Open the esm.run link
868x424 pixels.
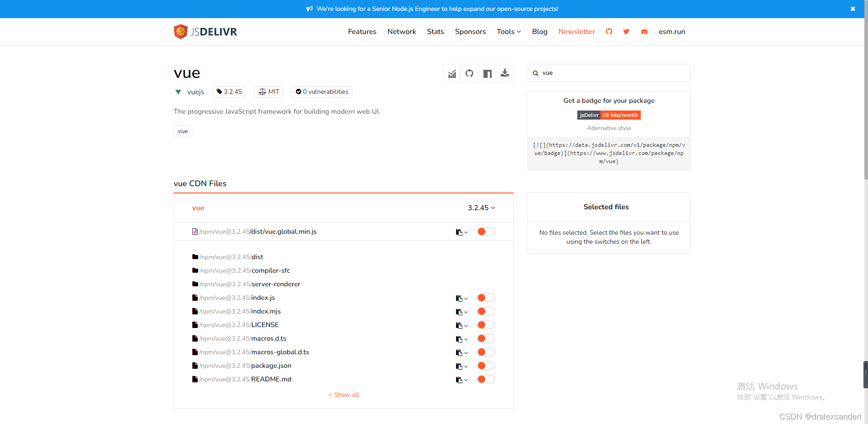[x=672, y=32]
